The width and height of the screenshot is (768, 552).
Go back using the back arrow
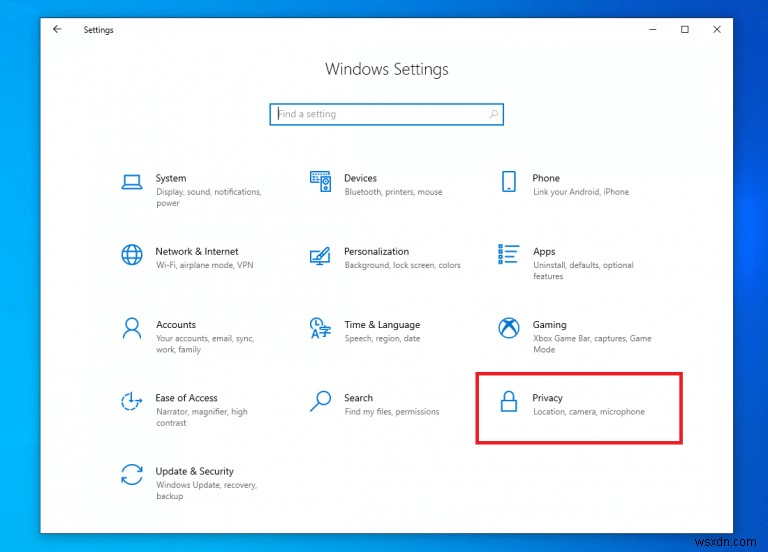tap(57, 29)
